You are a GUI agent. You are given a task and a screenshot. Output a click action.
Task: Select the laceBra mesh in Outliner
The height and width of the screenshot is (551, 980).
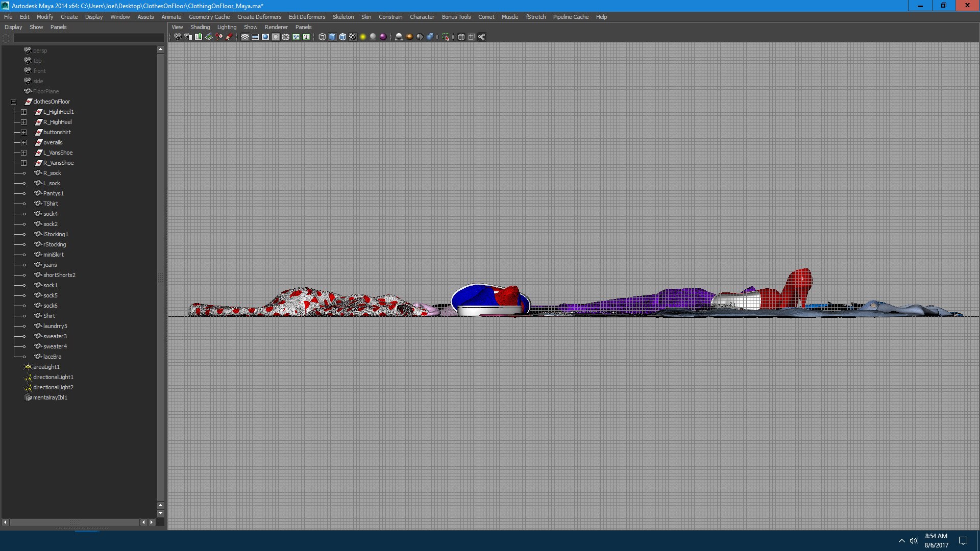52,357
